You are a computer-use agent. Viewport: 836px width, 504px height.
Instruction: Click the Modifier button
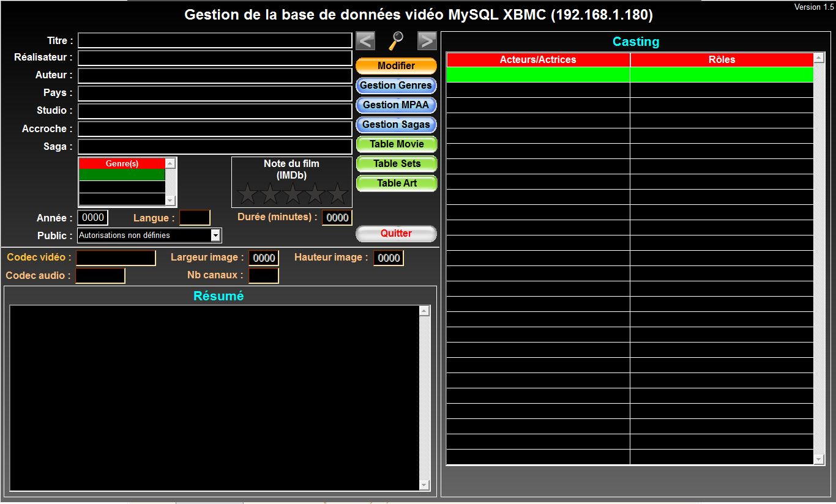tap(397, 65)
